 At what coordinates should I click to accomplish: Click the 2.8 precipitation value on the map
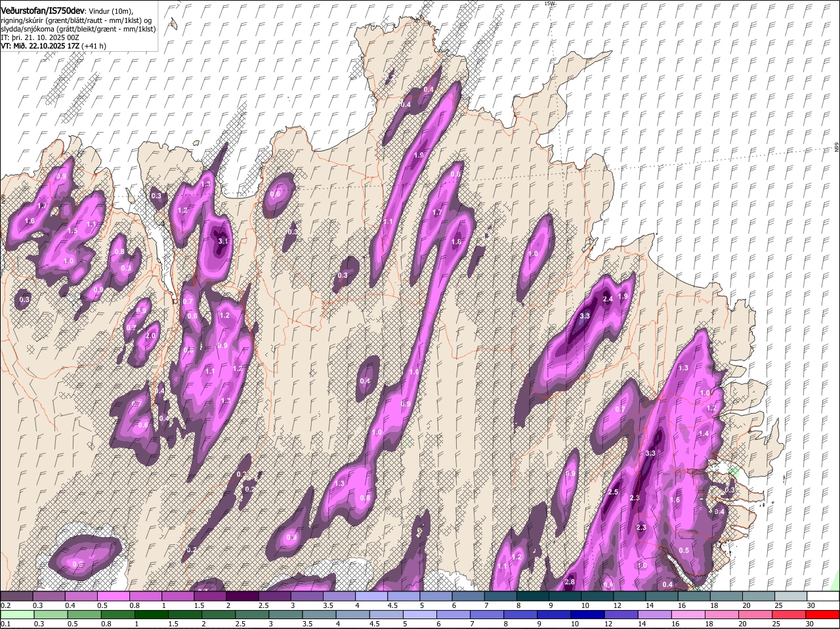(570, 582)
